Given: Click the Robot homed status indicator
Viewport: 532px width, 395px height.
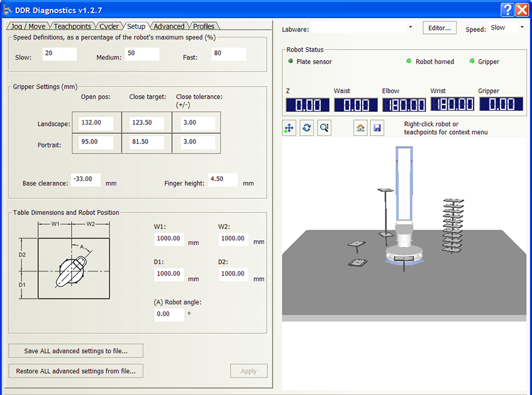Looking at the screenshot, I should 409,62.
